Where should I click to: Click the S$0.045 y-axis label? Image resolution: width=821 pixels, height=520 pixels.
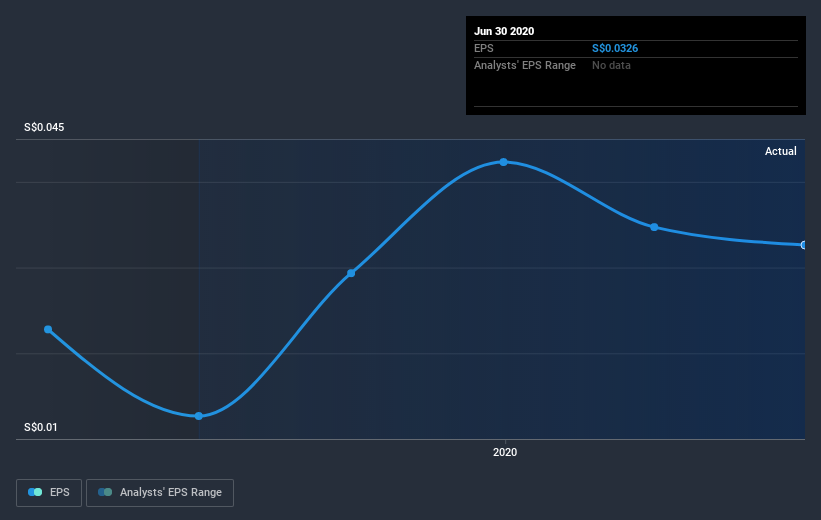[x=44, y=127]
